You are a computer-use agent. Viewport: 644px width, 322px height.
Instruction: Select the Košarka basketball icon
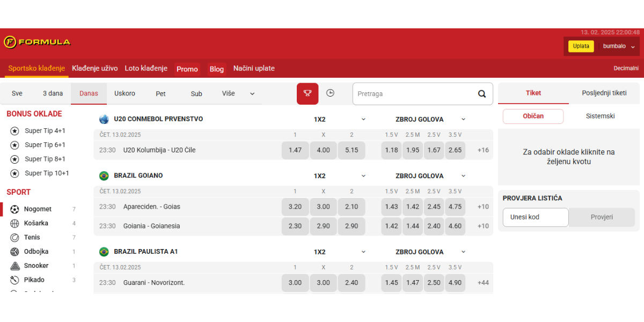tap(14, 223)
